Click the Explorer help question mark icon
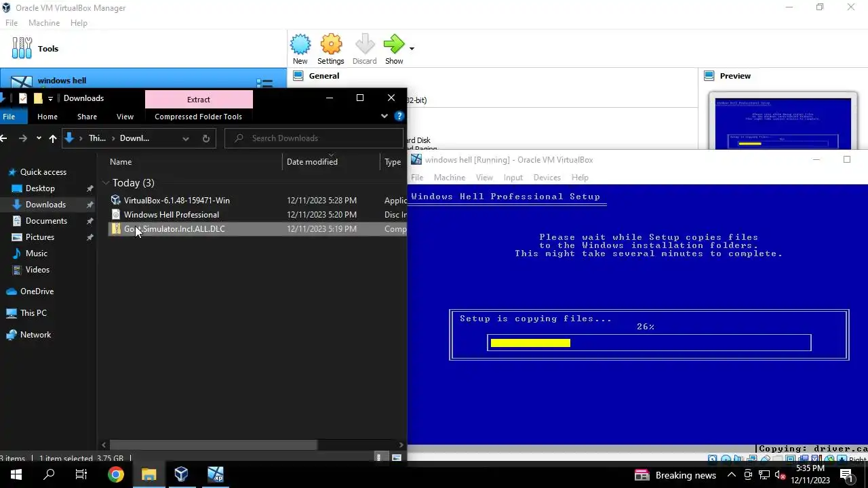The height and width of the screenshot is (488, 868). coord(399,117)
